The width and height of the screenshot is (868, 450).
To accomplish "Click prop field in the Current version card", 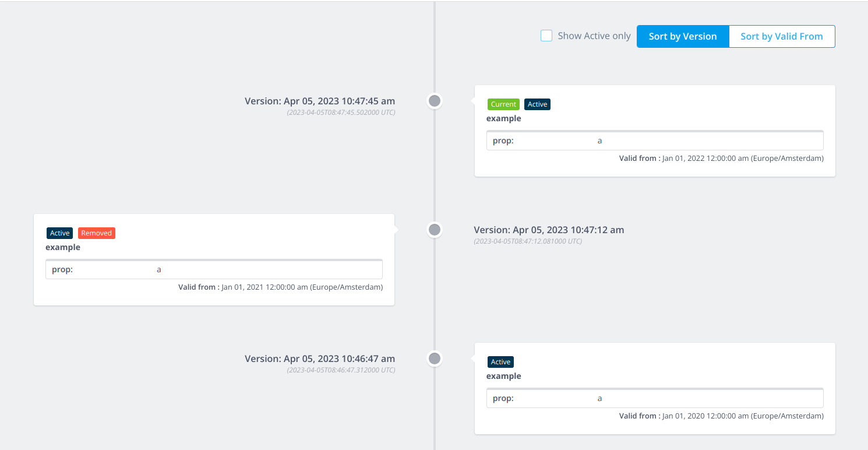I will pyautogui.click(x=655, y=140).
